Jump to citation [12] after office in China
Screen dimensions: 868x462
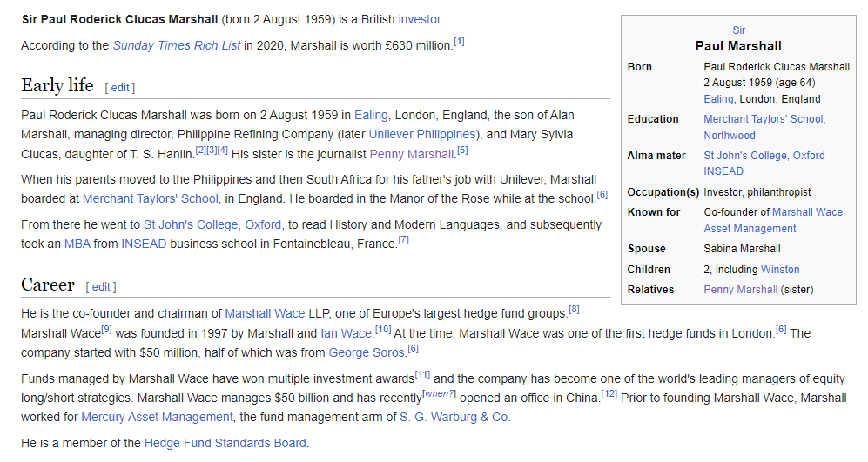609,393
